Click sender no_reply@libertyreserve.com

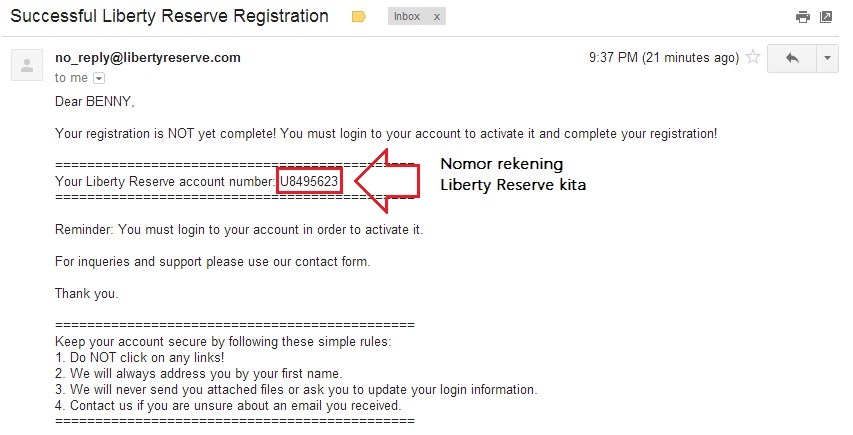[148, 57]
